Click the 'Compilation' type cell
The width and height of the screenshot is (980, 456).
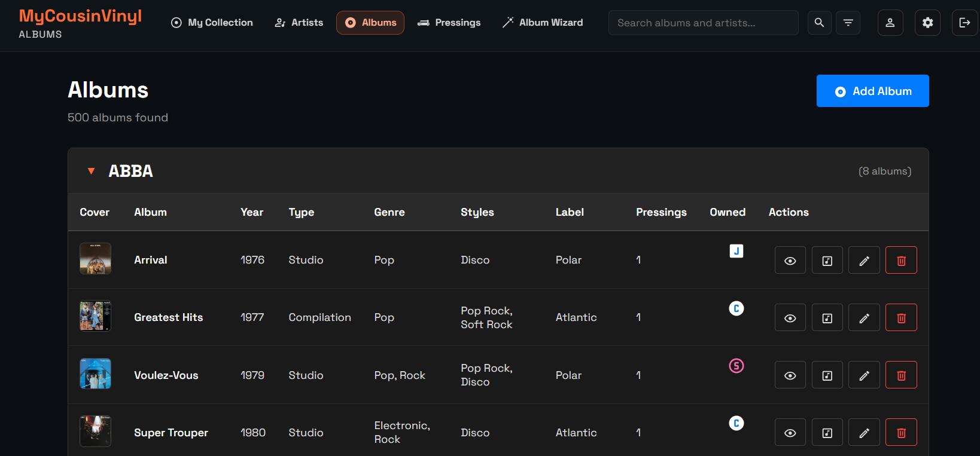click(x=320, y=317)
